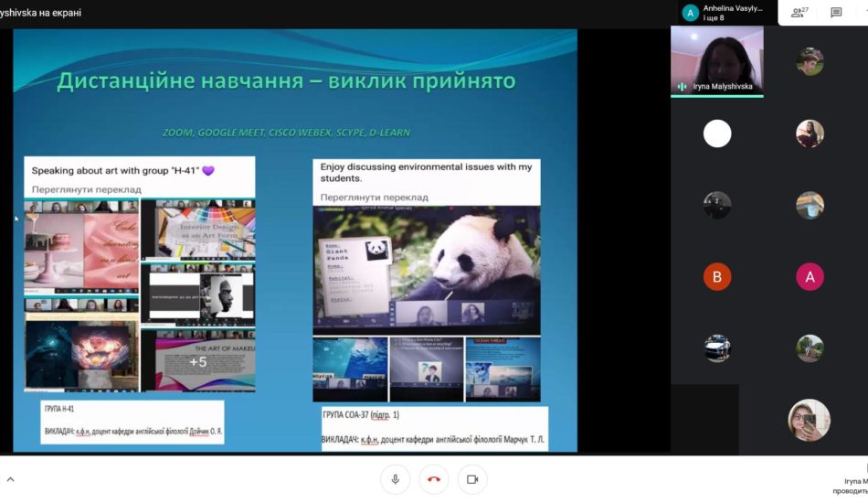Open the "+5" more photos thumbnail
Viewport: 868px width, 503px height.
[x=198, y=362]
